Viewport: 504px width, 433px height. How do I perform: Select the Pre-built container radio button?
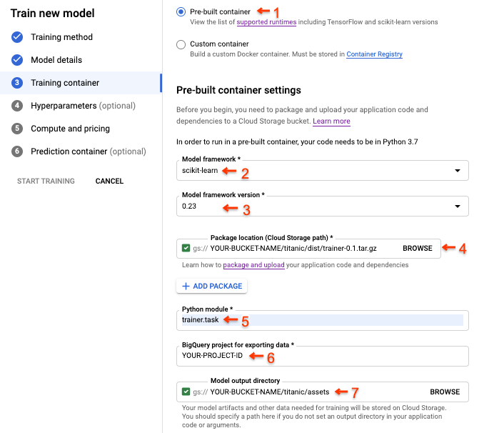pos(180,12)
